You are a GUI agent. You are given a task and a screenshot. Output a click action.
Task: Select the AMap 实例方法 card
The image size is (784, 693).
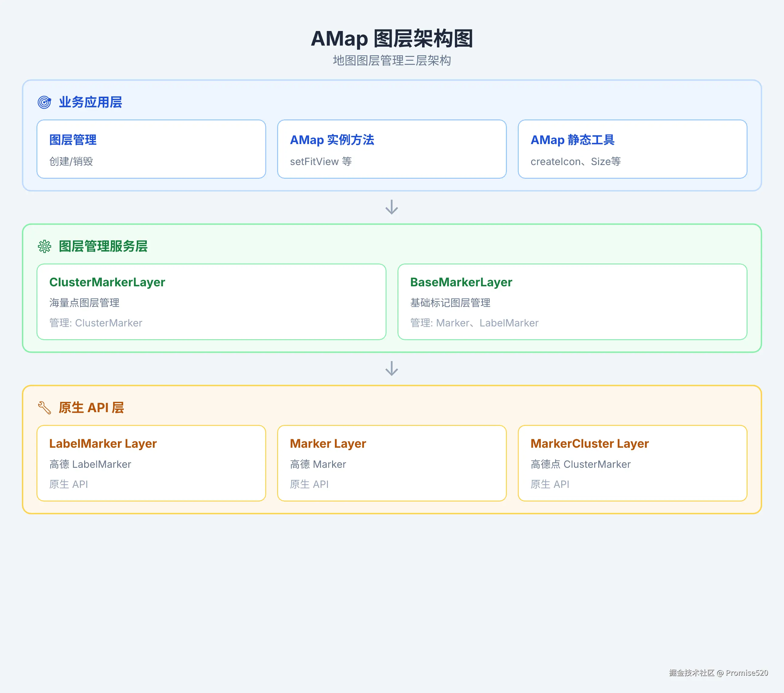[x=392, y=149]
